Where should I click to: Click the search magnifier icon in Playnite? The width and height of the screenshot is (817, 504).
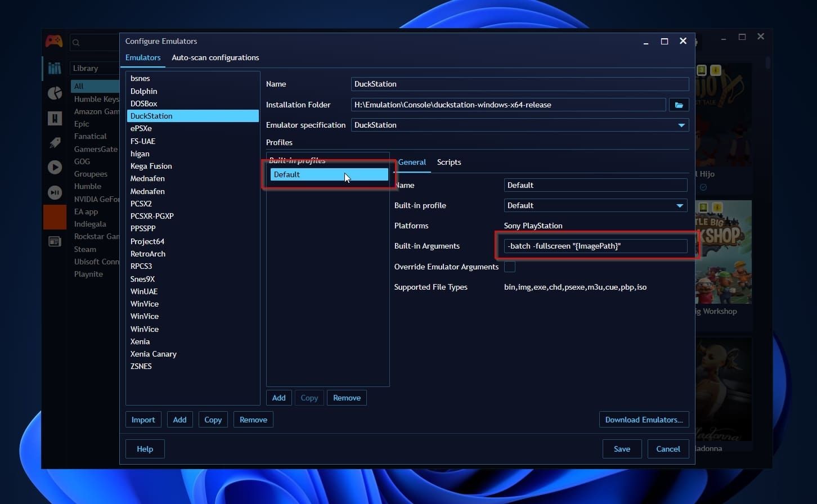point(76,42)
